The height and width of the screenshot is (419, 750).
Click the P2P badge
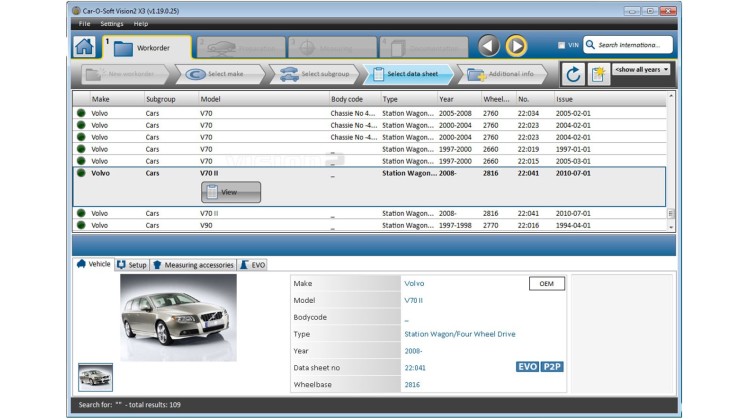point(552,367)
